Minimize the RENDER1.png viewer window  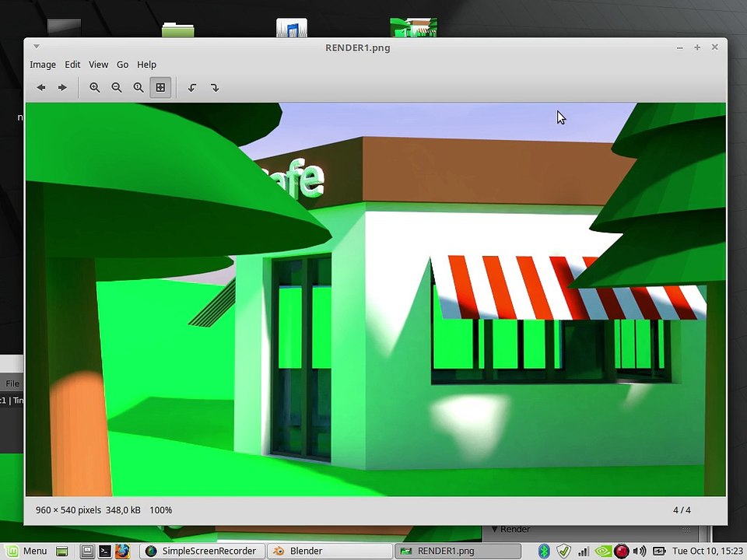[x=680, y=47]
